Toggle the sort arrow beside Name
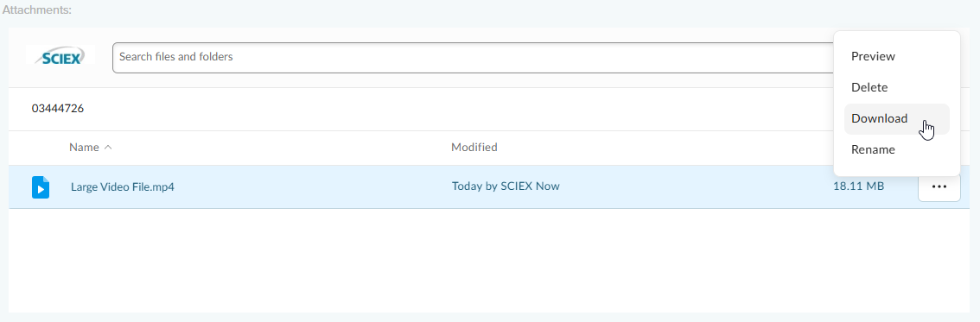Viewport: 980px width, 322px height. [x=108, y=148]
